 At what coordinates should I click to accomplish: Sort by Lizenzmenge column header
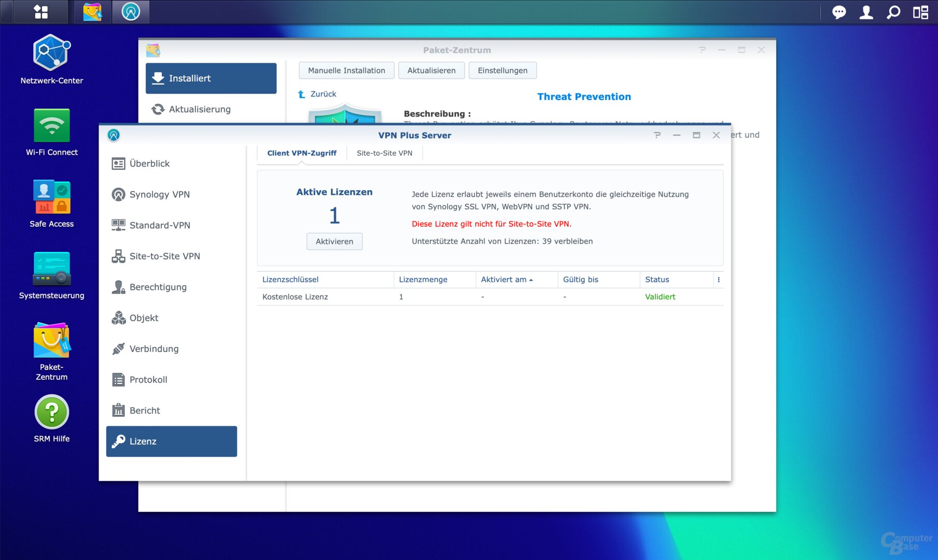435,279
